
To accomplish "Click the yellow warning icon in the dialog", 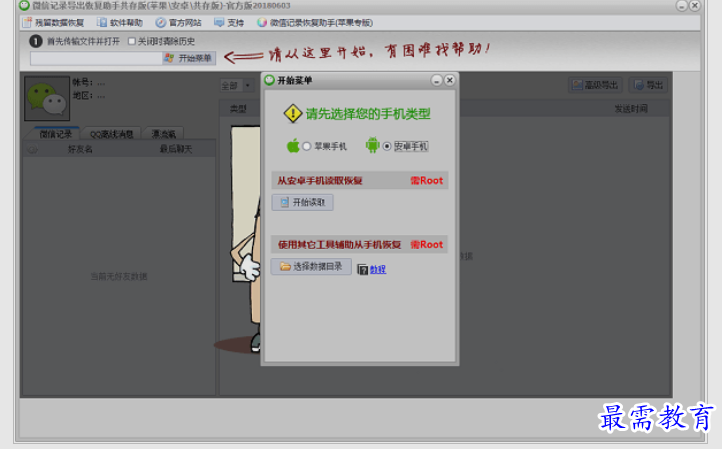I will [x=293, y=114].
